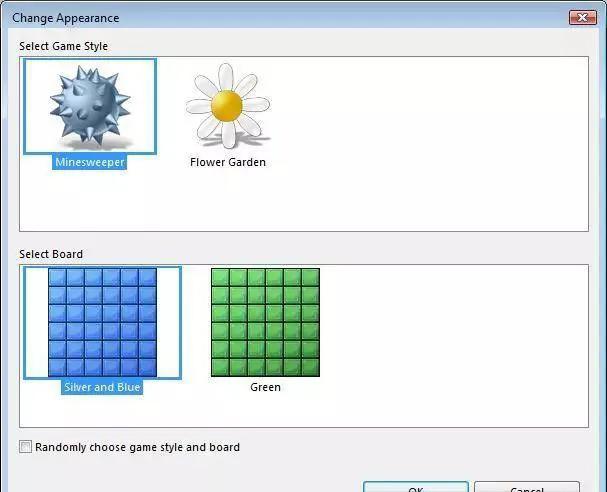Dismiss dialog with the Cancel button

point(527,487)
